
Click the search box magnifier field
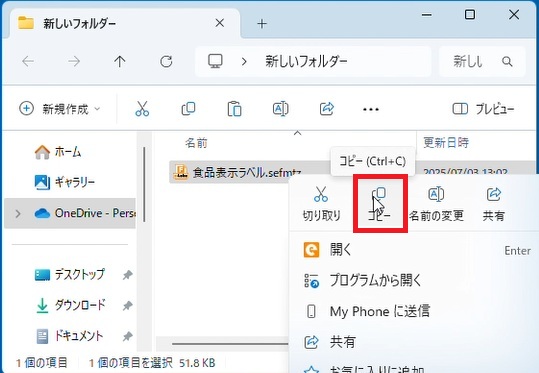tap(482, 62)
